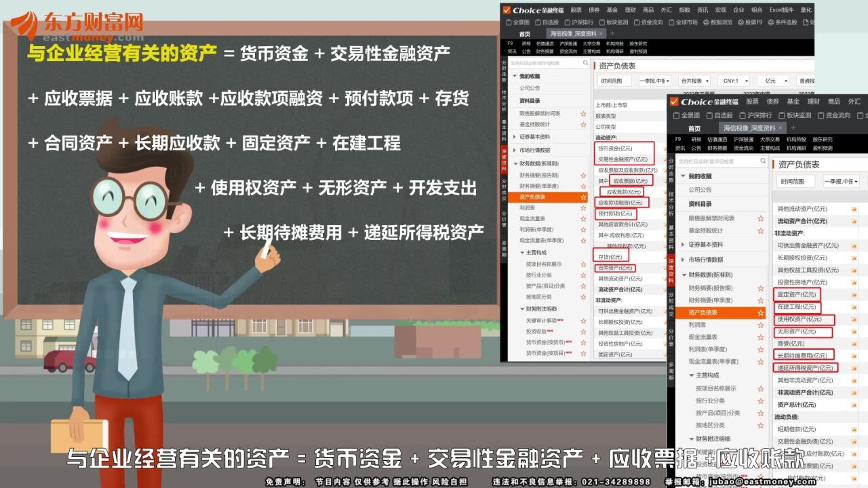The width and height of the screenshot is (868, 488).
Task: Click search magnifier icon in front window
Action: tap(764, 162)
